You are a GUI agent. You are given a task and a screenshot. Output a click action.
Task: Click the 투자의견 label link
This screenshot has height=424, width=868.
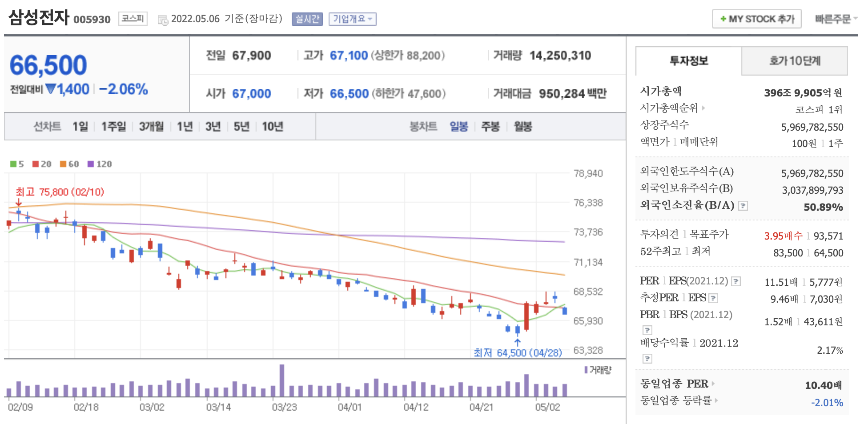[659, 234]
